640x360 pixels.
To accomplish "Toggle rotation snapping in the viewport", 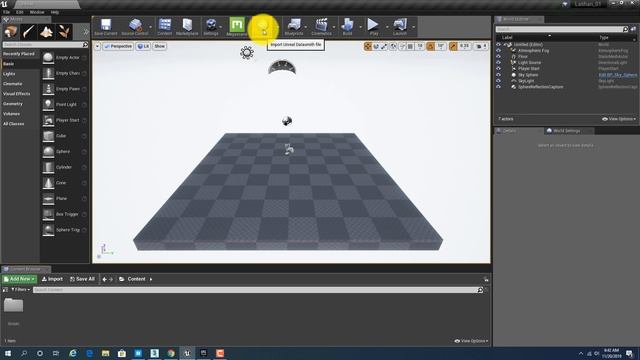I will click(431, 47).
